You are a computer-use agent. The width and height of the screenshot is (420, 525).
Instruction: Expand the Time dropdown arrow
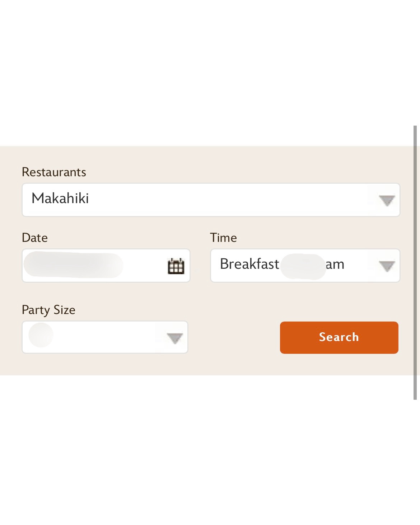click(387, 266)
